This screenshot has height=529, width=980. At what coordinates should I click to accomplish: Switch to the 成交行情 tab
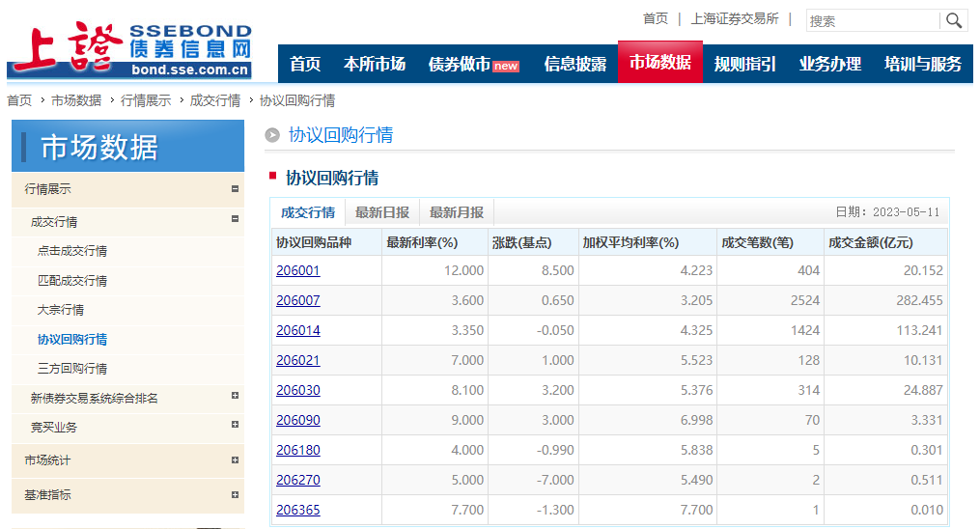coord(308,212)
